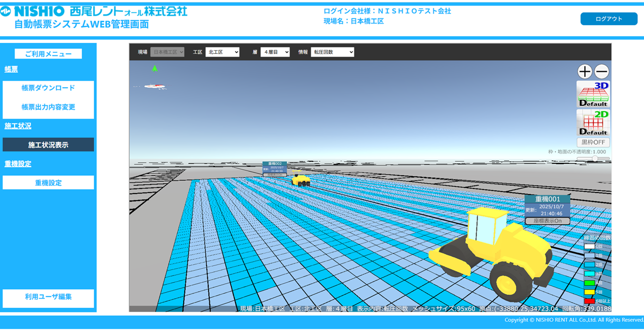Screen dimensions: 644x331
Task: Click the yellow 5回 legend swatch
Action: point(589,292)
